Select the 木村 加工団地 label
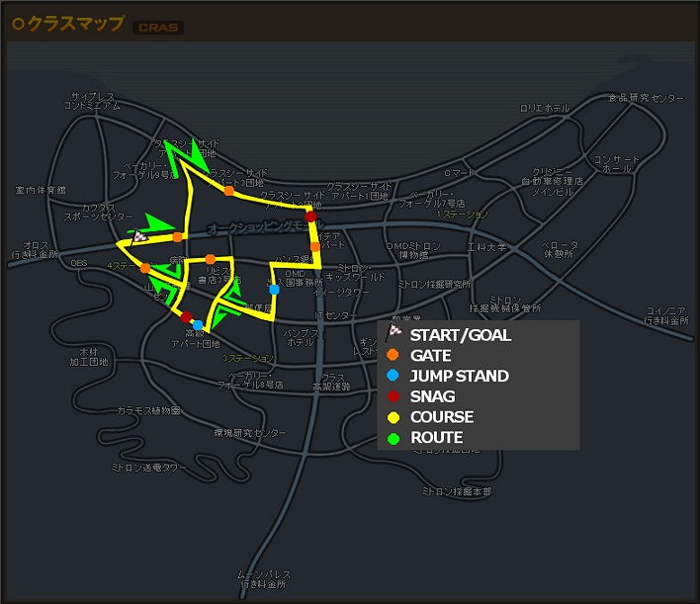The image size is (700, 604). pyautogui.click(x=89, y=357)
